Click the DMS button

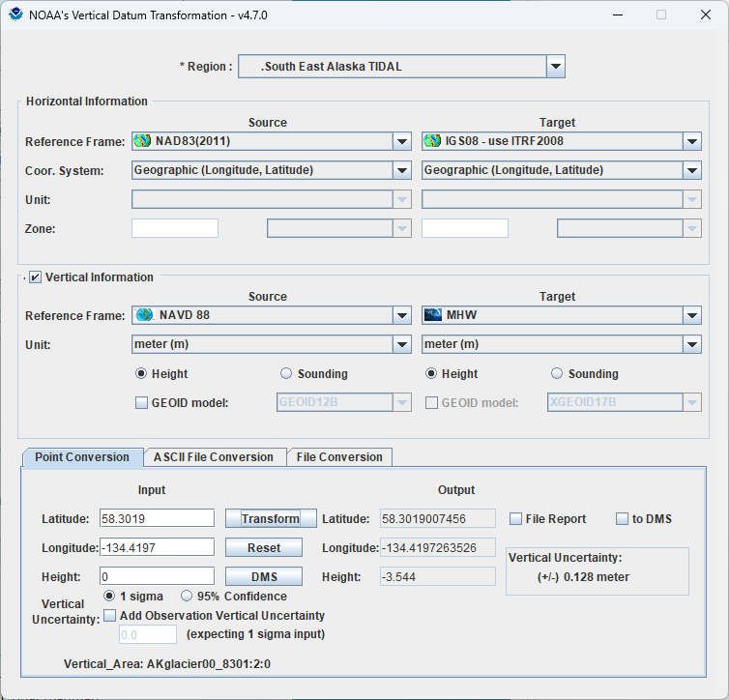pyautogui.click(x=264, y=577)
